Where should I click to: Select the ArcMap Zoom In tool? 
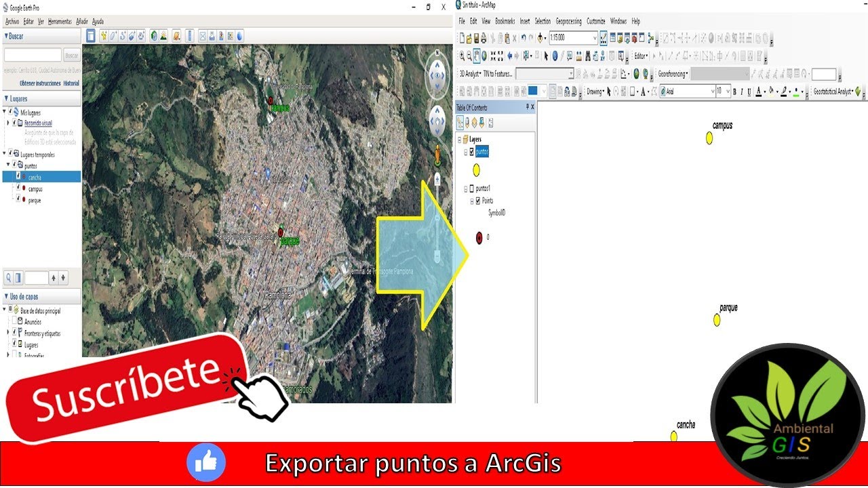(462, 56)
